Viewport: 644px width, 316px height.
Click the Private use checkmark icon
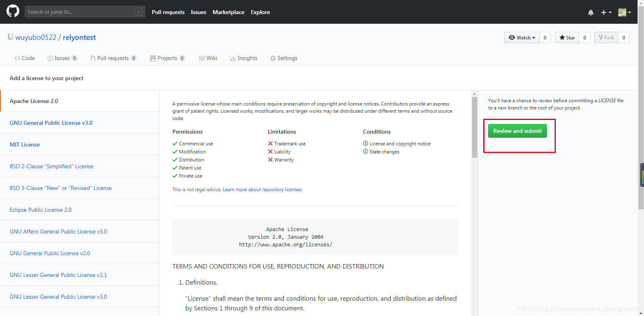tap(175, 176)
